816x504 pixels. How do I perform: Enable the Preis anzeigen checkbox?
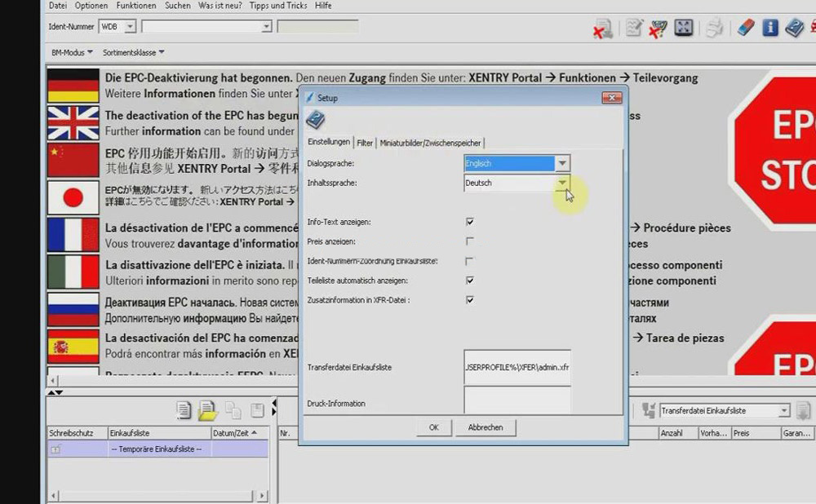(470, 241)
